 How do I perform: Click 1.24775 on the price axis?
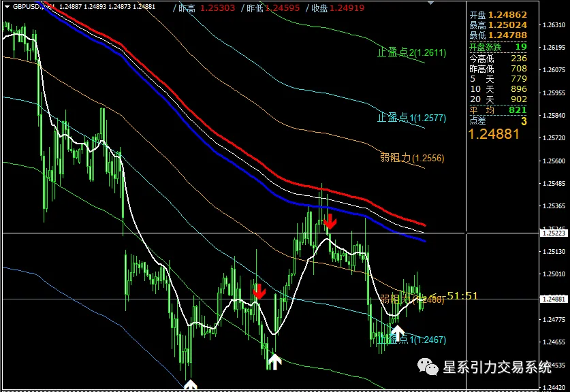[554, 319]
